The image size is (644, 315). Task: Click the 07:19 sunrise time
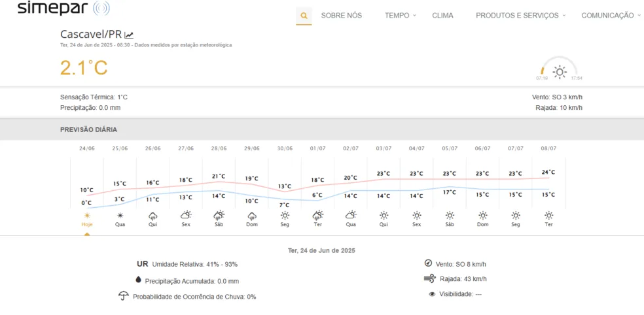pyautogui.click(x=542, y=78)
